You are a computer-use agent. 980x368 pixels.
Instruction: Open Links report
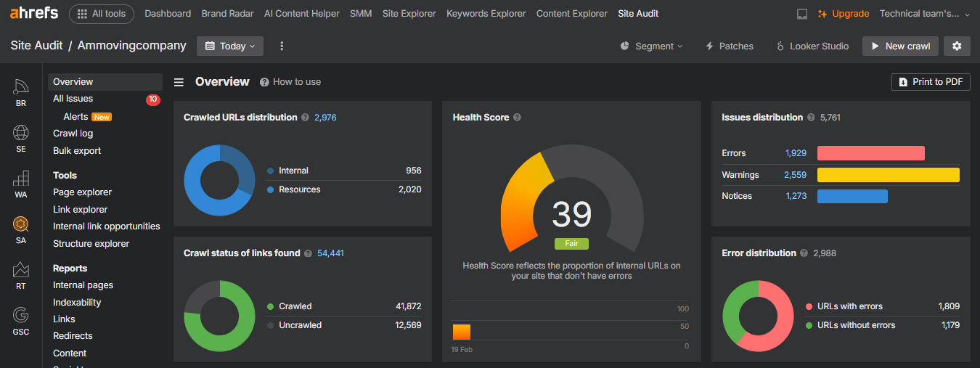[64, 319]
